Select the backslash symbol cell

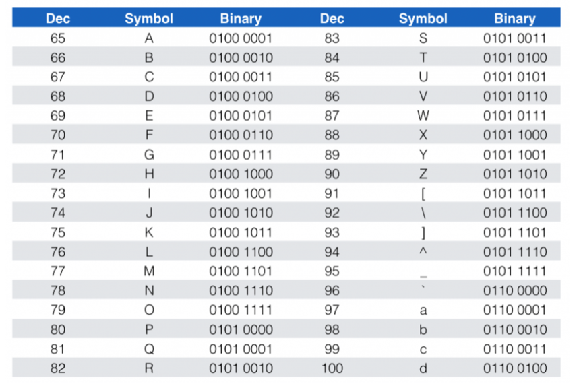pos(423,214)
